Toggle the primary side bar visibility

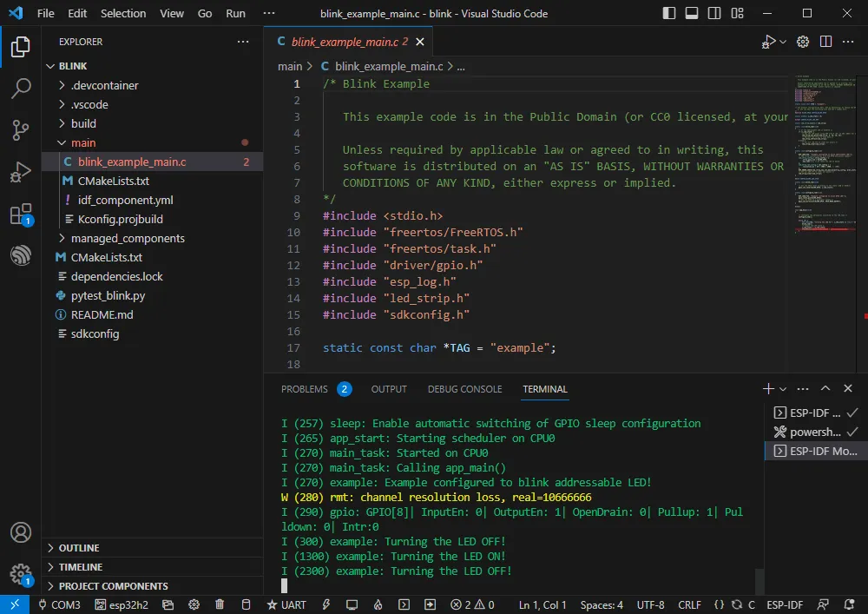668,14
